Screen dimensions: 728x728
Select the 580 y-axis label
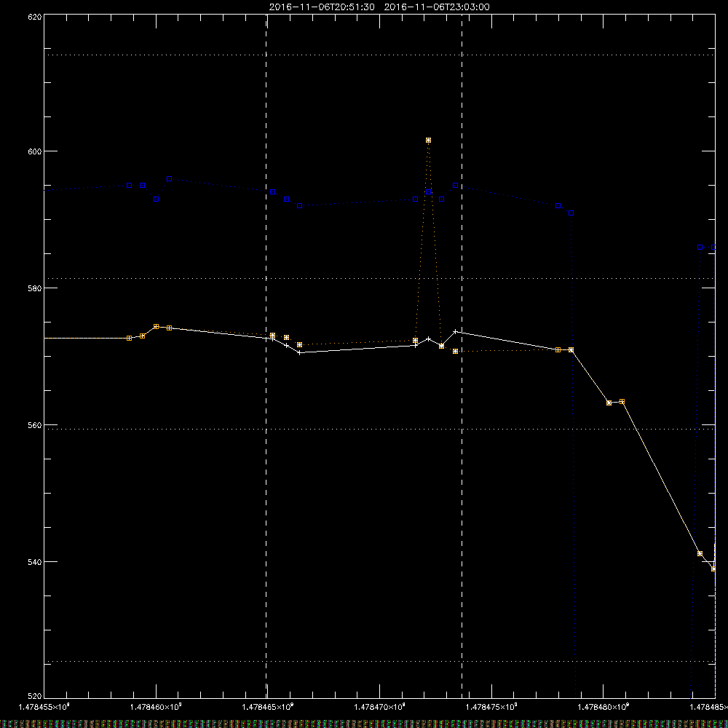(35, 288)
